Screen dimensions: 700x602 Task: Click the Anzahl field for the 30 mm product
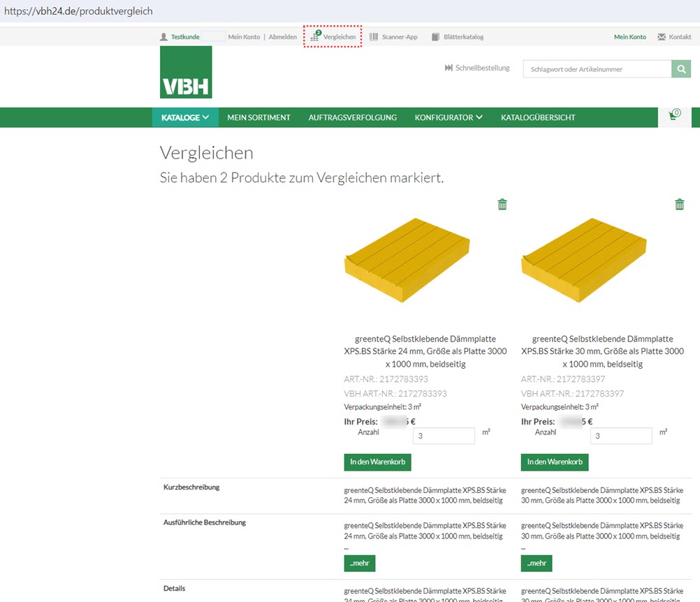(621, 436)
